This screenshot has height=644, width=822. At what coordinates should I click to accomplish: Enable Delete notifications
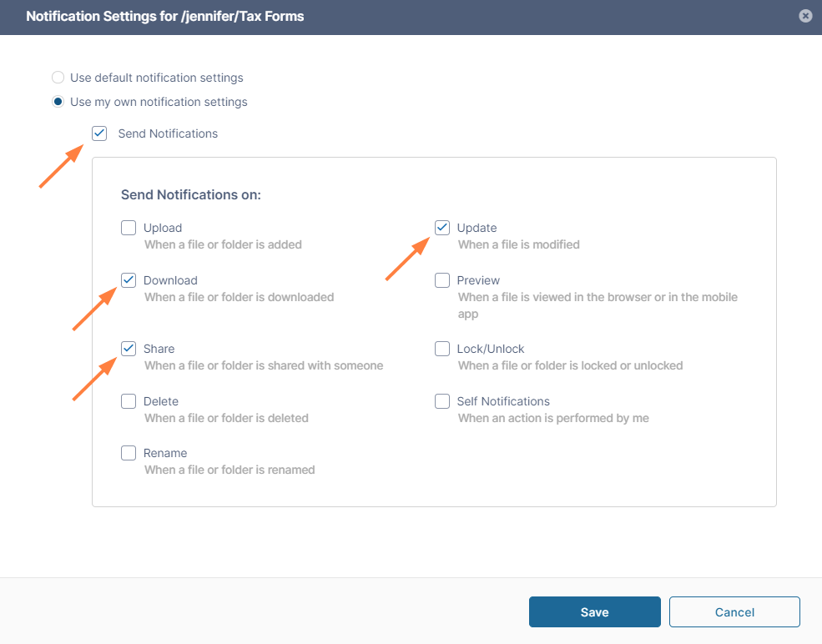click(129, 400)
